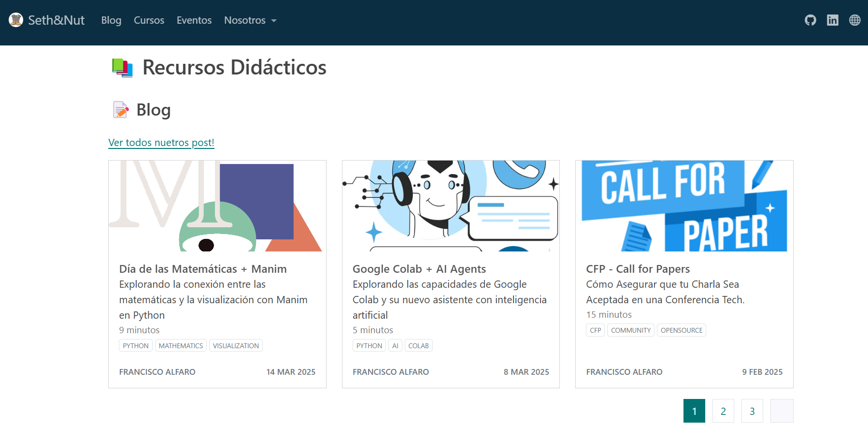Image resolution: width=868 pixels, height=427 pixels.
Task: Click the books icon beside Recursos Didácticos
Action: pos(122,68)
